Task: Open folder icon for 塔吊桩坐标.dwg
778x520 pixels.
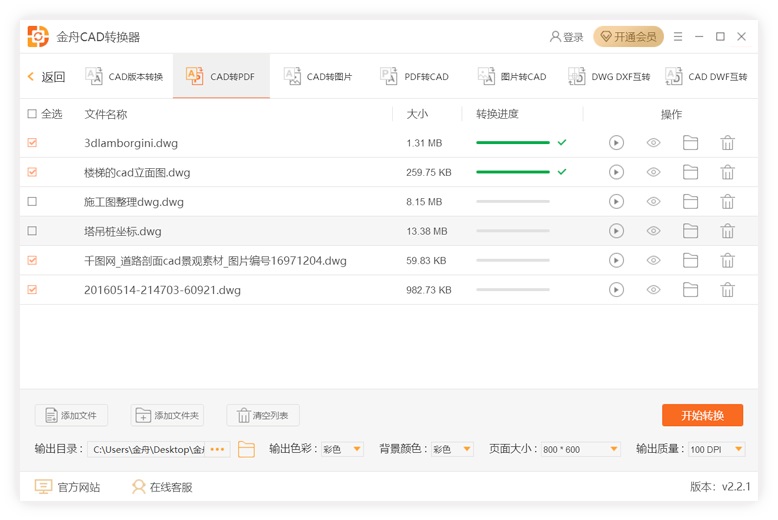Action: coord(690,231)
